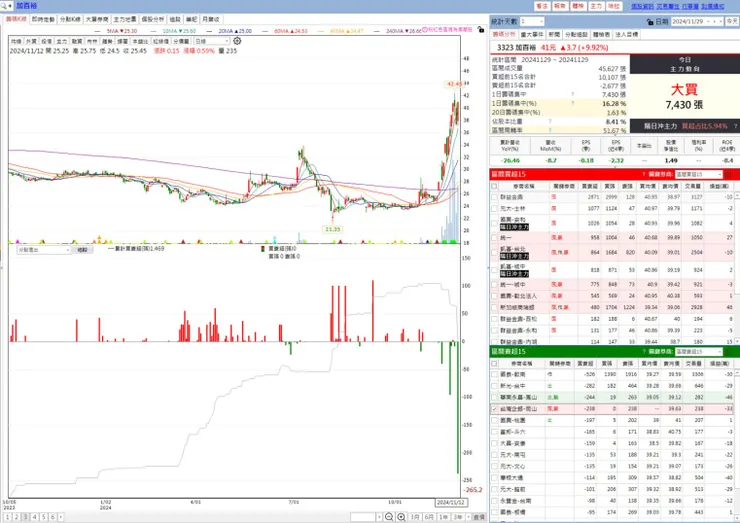Image resolution: width=740 pixels, height=523 pixels.
Task: Tick the header checkbox of sell table
Action: tap(494, 363)
